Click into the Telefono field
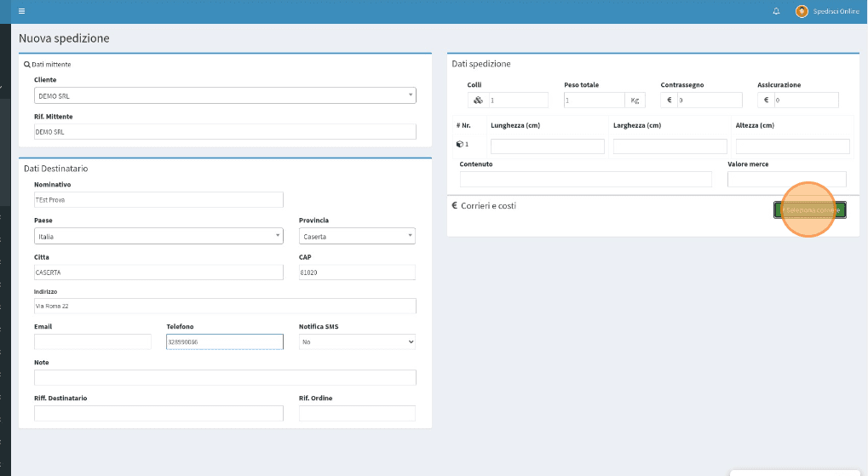868x476 pixels. [225, 341]
